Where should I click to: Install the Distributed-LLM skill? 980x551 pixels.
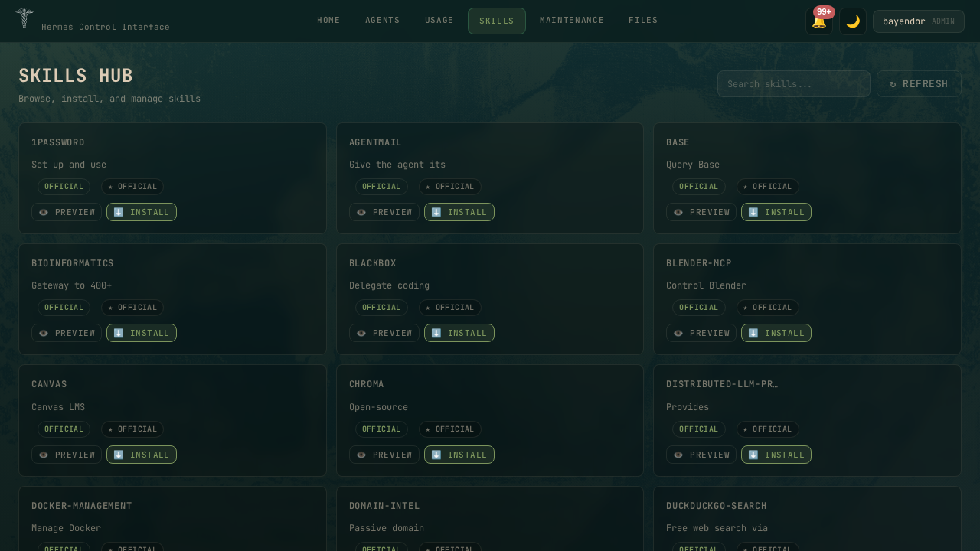point(776,455)
